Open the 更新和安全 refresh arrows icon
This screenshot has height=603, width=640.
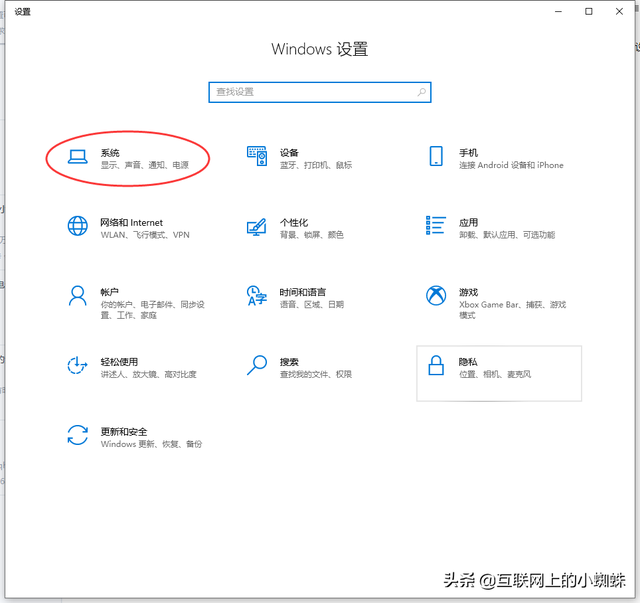click(77, 435)
